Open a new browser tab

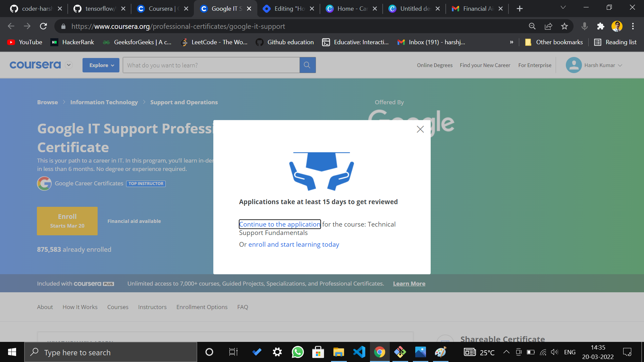pyautogui.click(x=520, y=9)
